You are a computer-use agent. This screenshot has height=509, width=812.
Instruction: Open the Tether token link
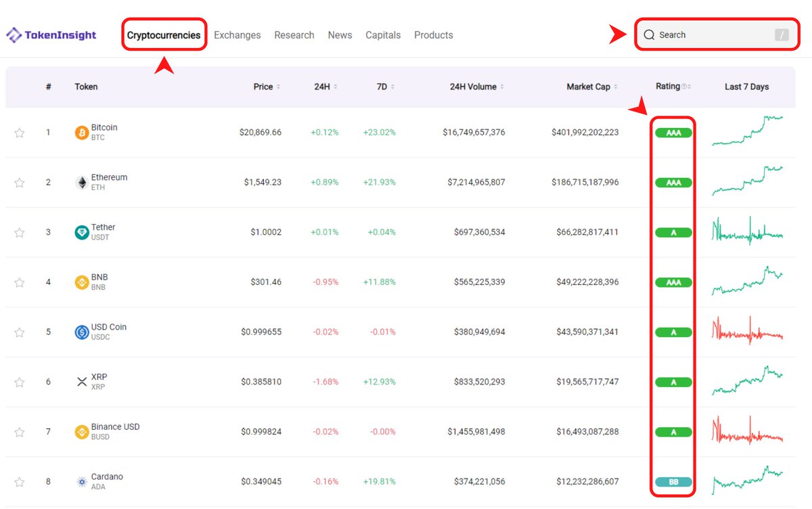coord(104,227)
